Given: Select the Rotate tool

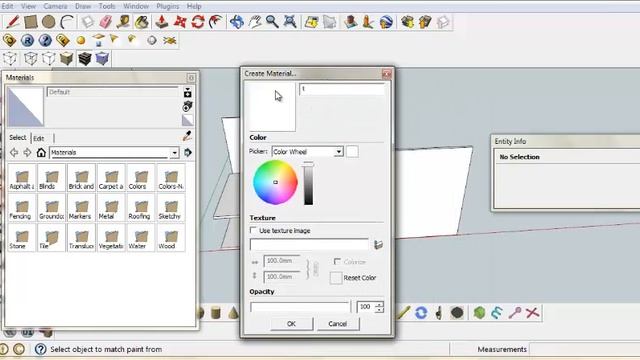Looking at the screenshot, I should pos(198,22).
